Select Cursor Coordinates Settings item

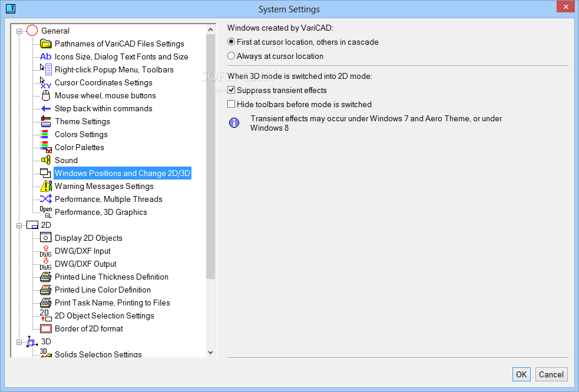coord(104,82)
